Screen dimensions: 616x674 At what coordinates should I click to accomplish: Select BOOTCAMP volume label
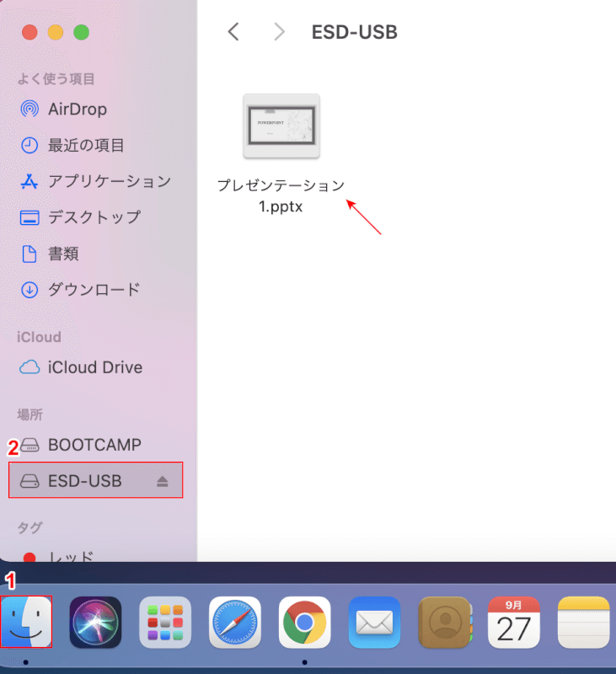[x=94, y=445]
